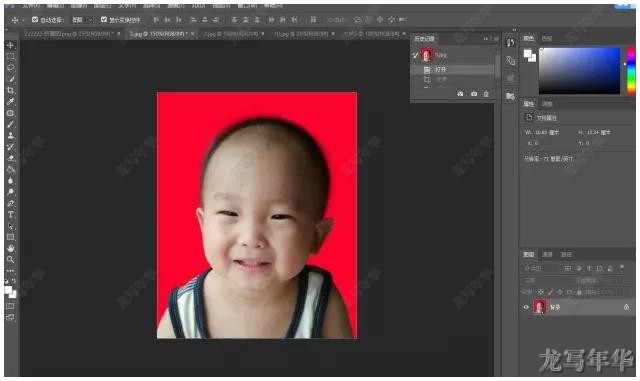Toggle the 显示变换控件 checkbox
Viewport: 640px width, 381px height.
point(104,19)
